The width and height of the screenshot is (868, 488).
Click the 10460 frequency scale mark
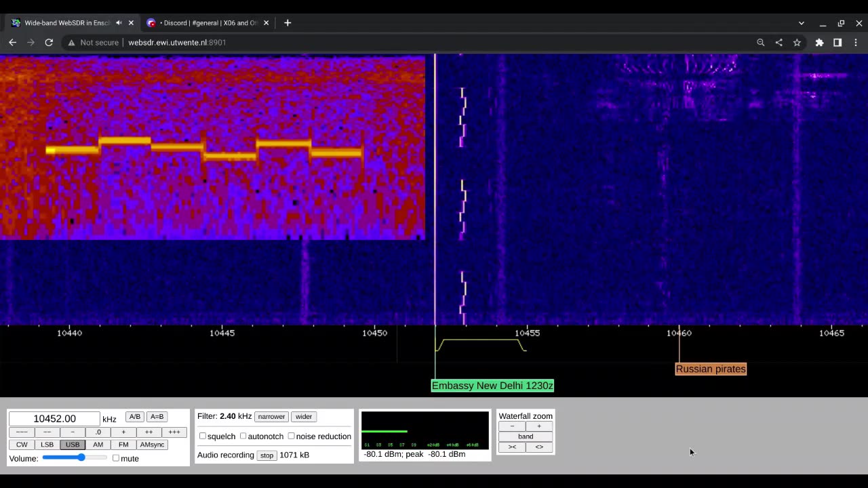[x=679, y=333]
